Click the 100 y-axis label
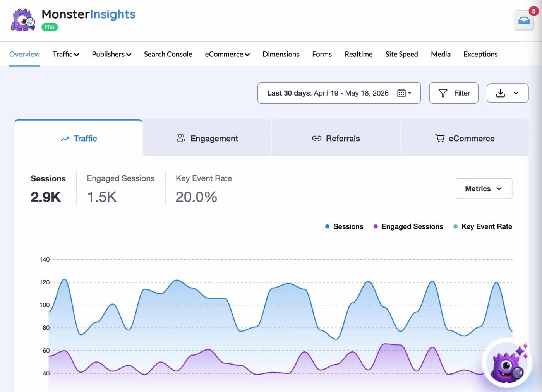This screenshot has height=392, width=542. [45, 305]
